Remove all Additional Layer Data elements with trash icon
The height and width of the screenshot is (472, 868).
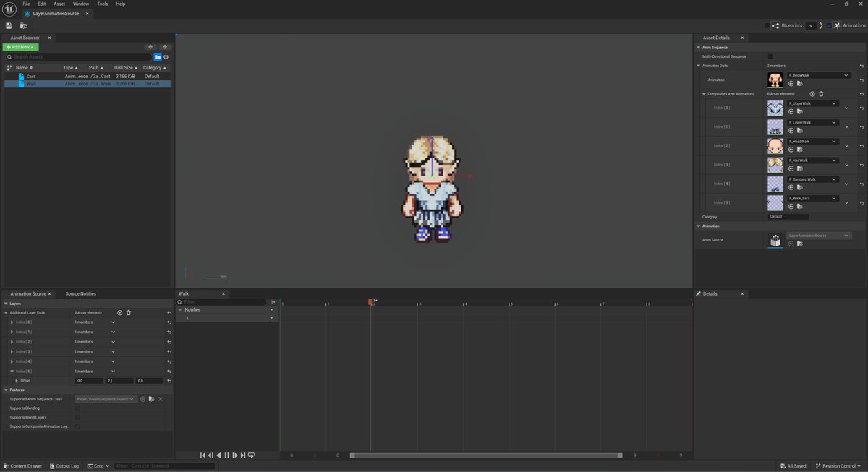pos(129,313)
